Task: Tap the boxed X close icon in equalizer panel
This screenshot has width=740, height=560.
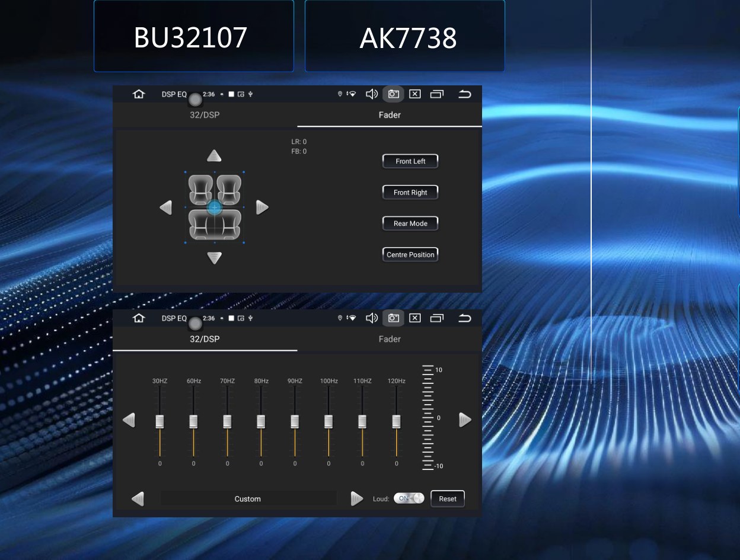Action: click(x=415, y=318)
